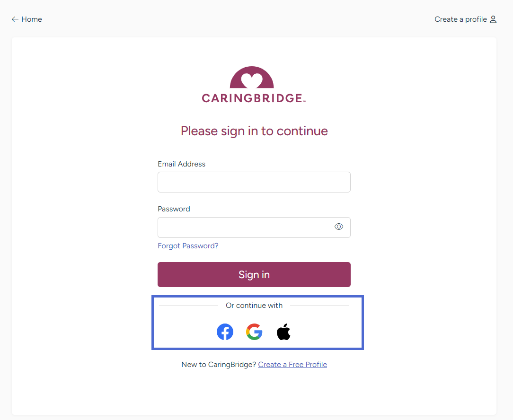The height and width of the screenshot is (420, 513).
Task: Click the back arrow beside Home
Action: click(x=15, y=19)
